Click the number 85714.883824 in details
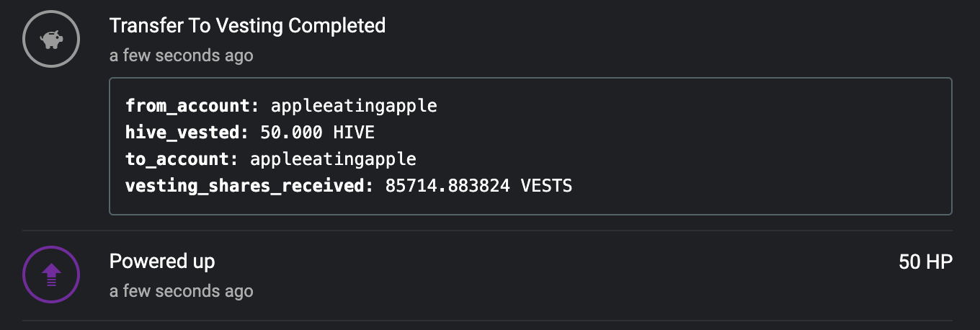 point(447,186)
